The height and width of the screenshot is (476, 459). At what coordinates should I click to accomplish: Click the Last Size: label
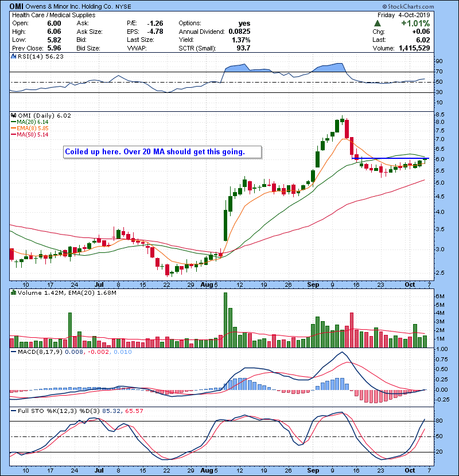141,40
